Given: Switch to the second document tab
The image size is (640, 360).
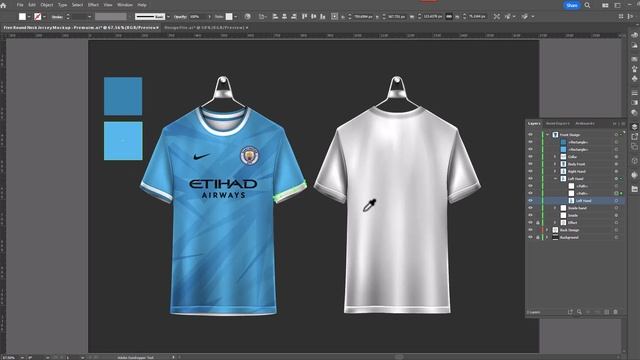Looking at the screenshot, I should point(206,28).
